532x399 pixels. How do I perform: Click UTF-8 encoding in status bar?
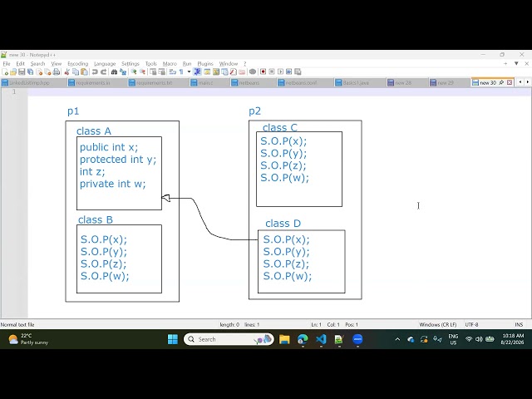point(471,325)
